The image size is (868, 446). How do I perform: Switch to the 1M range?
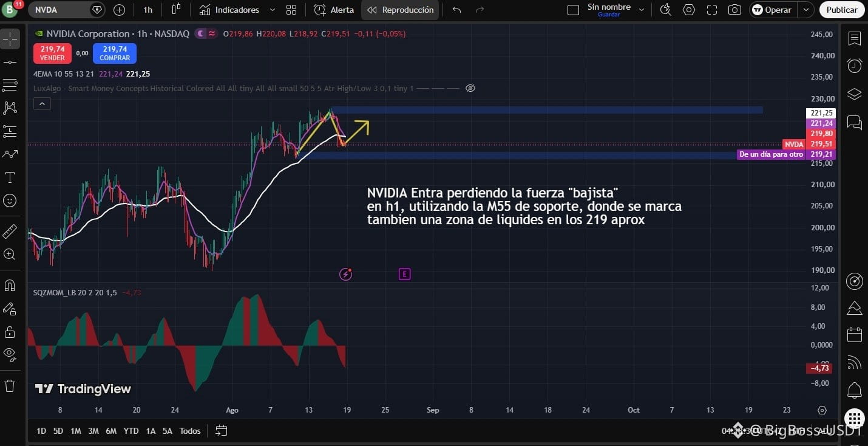click(76, 431)
